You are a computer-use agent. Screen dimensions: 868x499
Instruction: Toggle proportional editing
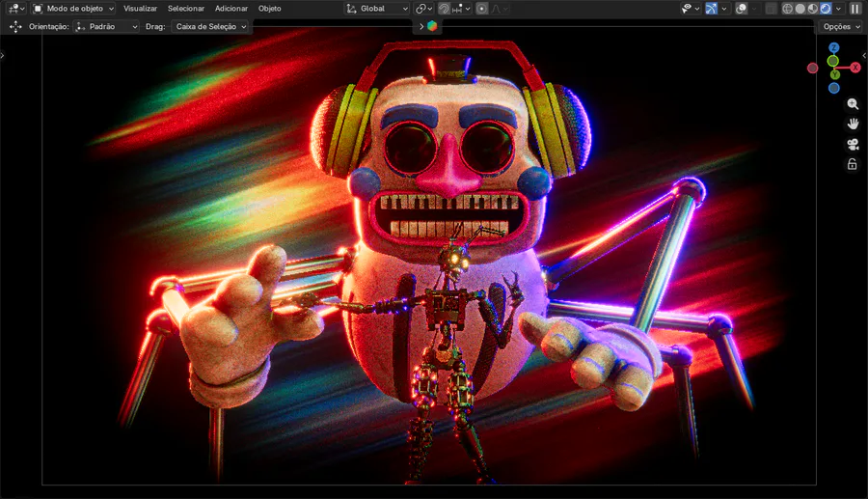pyautogui.click(x=481, y=9)
